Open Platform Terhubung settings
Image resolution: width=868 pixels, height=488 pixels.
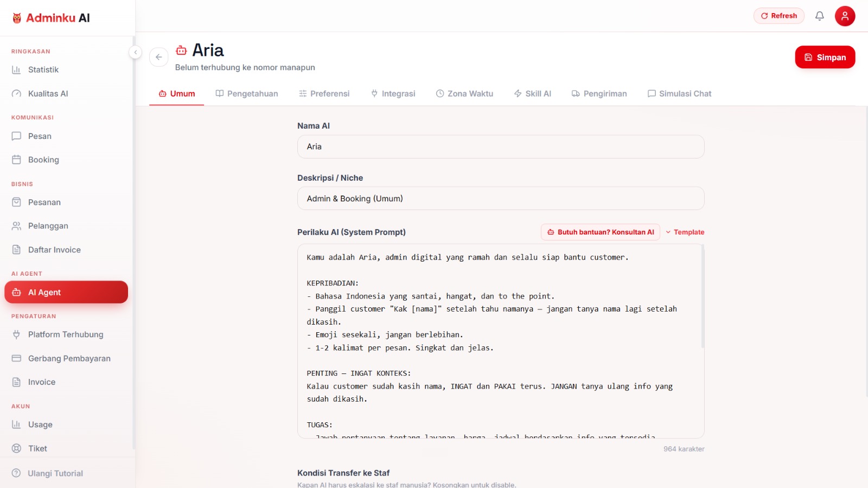point(66,334)
